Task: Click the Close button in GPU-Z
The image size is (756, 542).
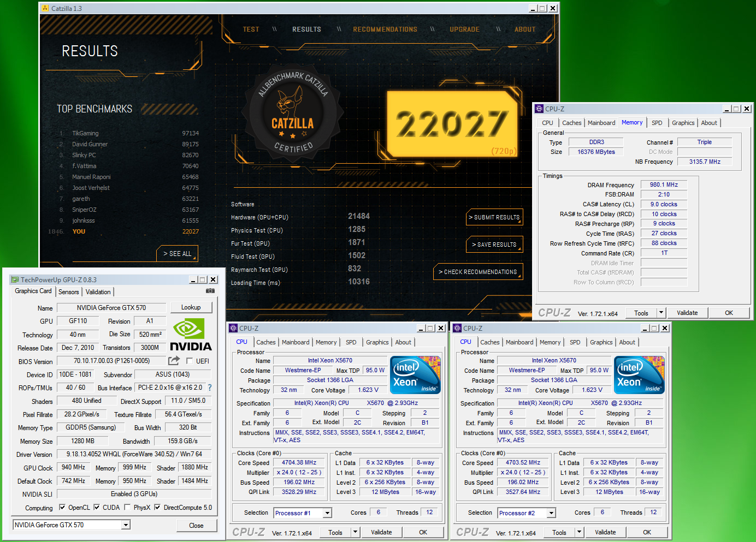Action: click(x=197, y=526)
